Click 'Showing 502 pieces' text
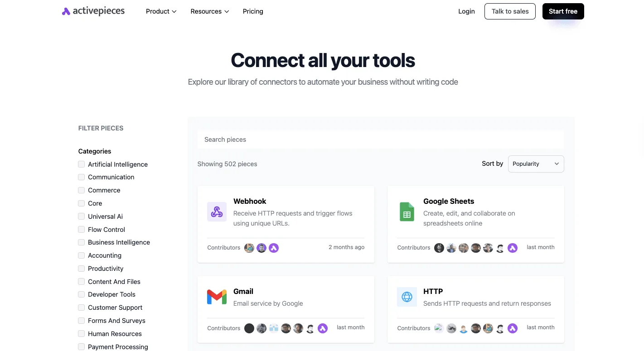The image size is (644, 351). coord(227,164)
